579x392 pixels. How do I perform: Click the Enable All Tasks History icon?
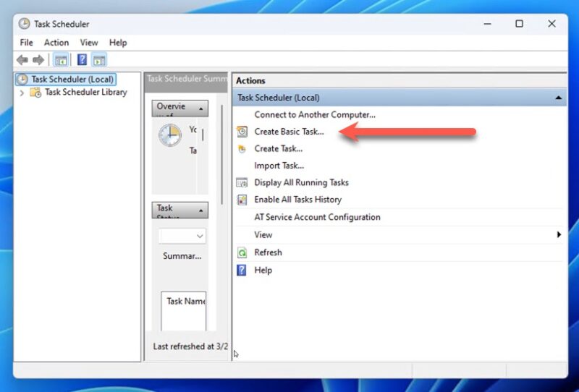click(x=242, y=200)
